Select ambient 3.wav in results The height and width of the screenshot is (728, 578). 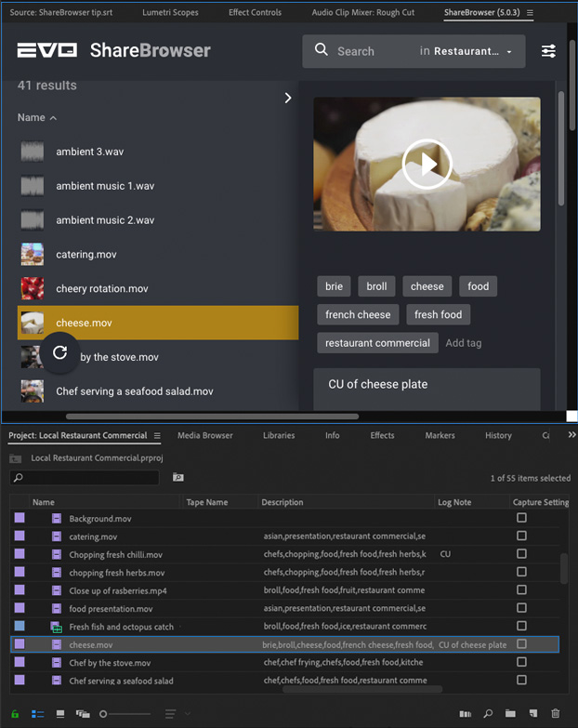tap(158, 152)
